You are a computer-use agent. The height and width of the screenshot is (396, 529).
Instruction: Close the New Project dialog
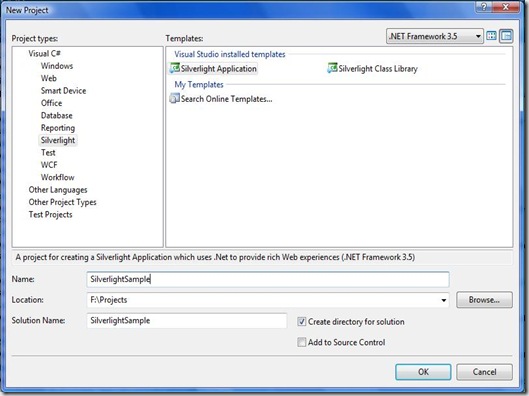(506, 7)
